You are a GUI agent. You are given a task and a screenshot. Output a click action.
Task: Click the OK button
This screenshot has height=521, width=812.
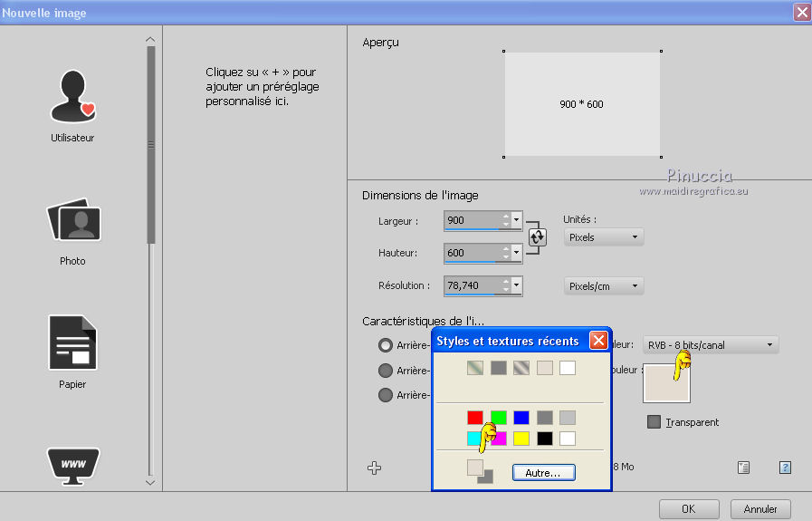tap(689, 509)
